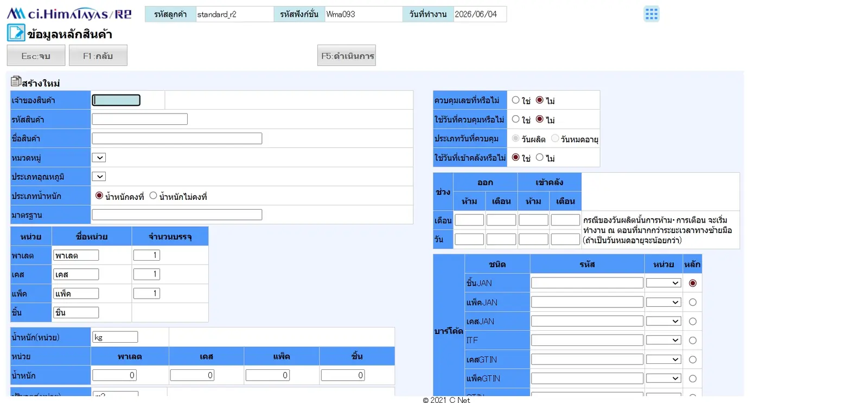Expand the เคสJAN unit dropdown

tap(663, 321)
